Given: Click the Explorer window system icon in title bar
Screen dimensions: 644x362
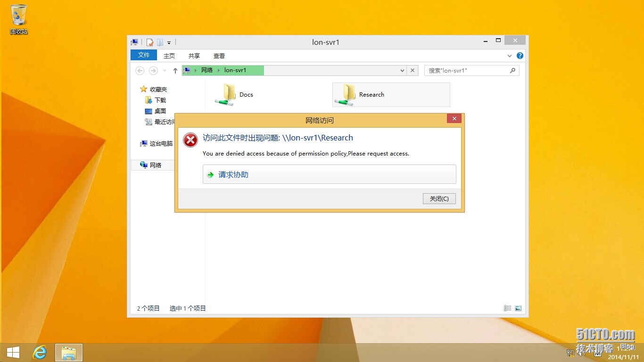Looking at the screenshot, I should [135, 42].
